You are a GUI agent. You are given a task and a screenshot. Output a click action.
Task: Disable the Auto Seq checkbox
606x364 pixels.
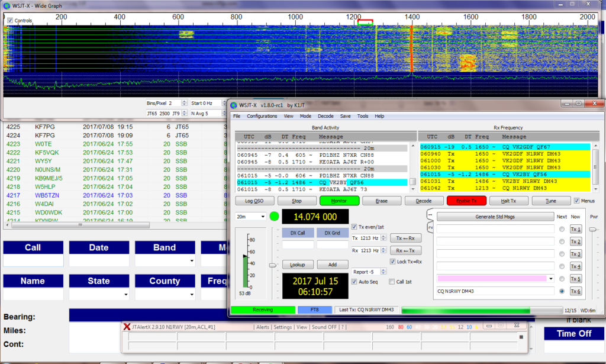354,282
